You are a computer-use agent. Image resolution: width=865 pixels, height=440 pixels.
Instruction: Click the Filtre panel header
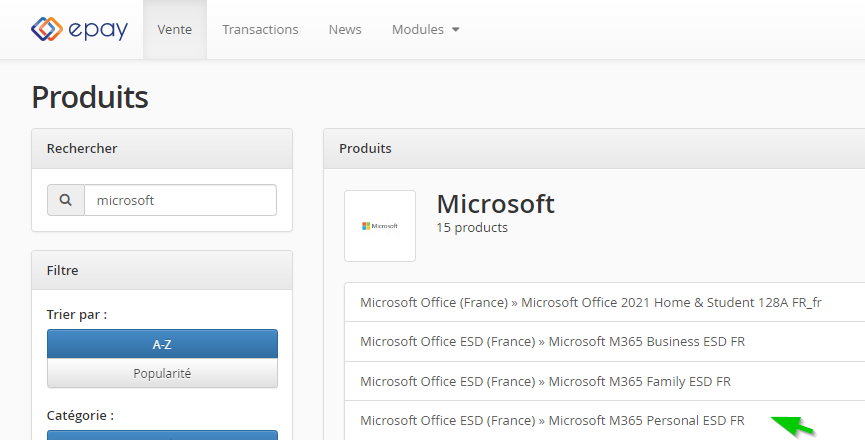pos(162,271)
